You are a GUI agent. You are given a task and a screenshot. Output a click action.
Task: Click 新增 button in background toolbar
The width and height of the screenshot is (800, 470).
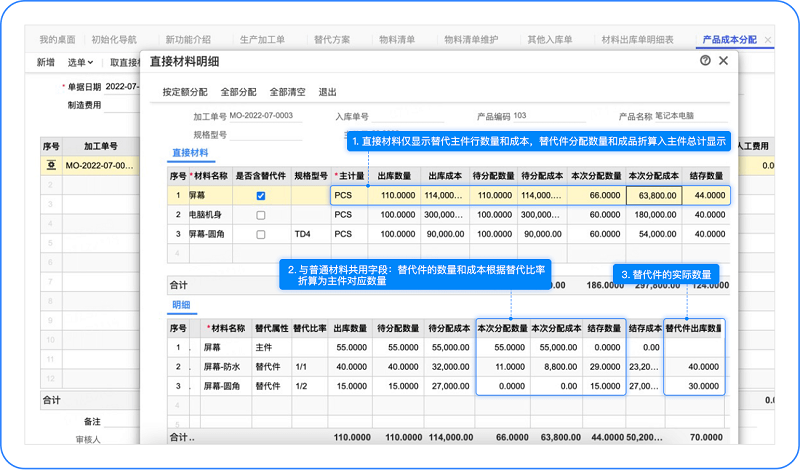[45, 62]
